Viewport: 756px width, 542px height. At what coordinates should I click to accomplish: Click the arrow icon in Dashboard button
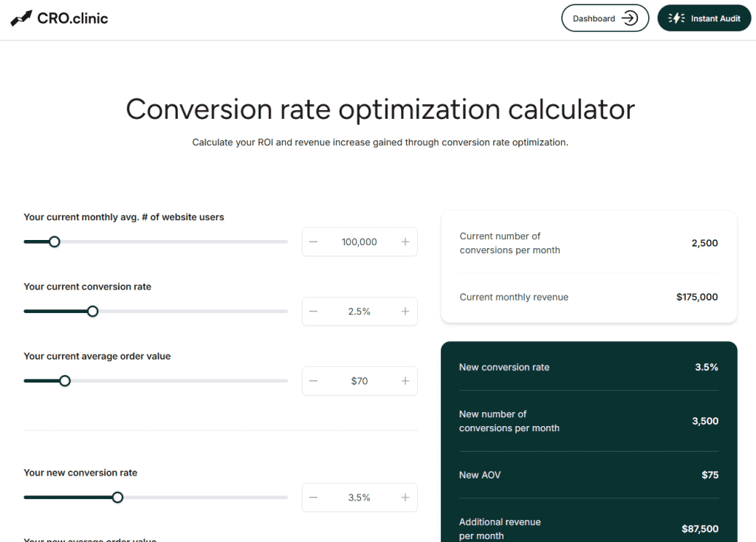coord(630,18)
